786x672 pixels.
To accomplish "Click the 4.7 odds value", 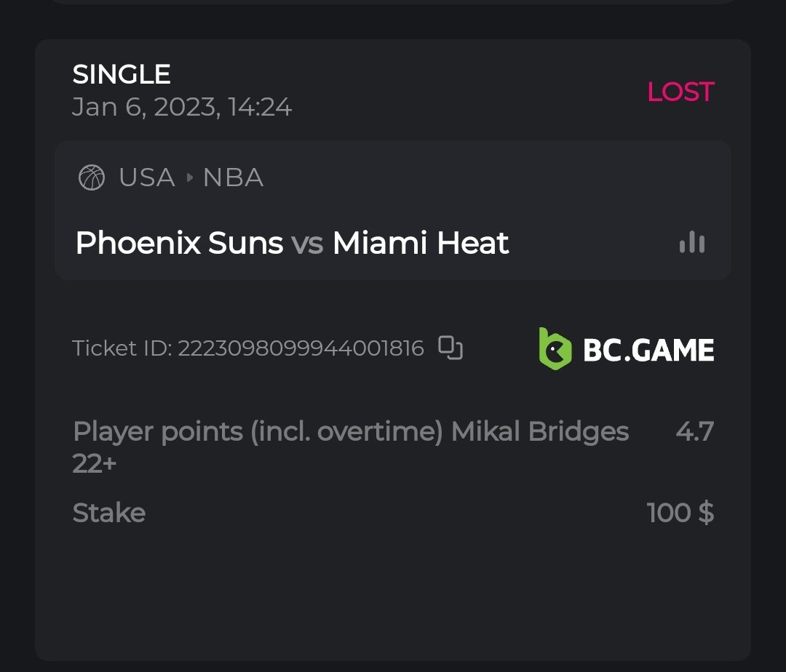I will coord(694,432).
